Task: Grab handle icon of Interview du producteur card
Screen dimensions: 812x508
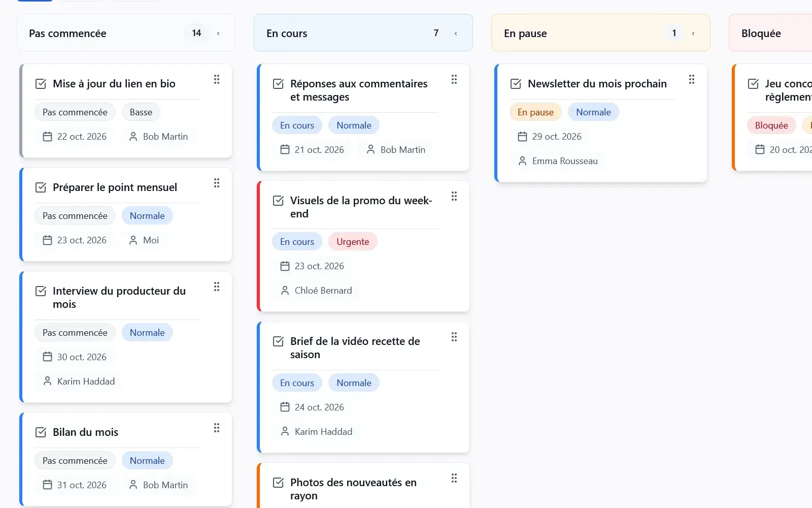Action: point(217,287)
